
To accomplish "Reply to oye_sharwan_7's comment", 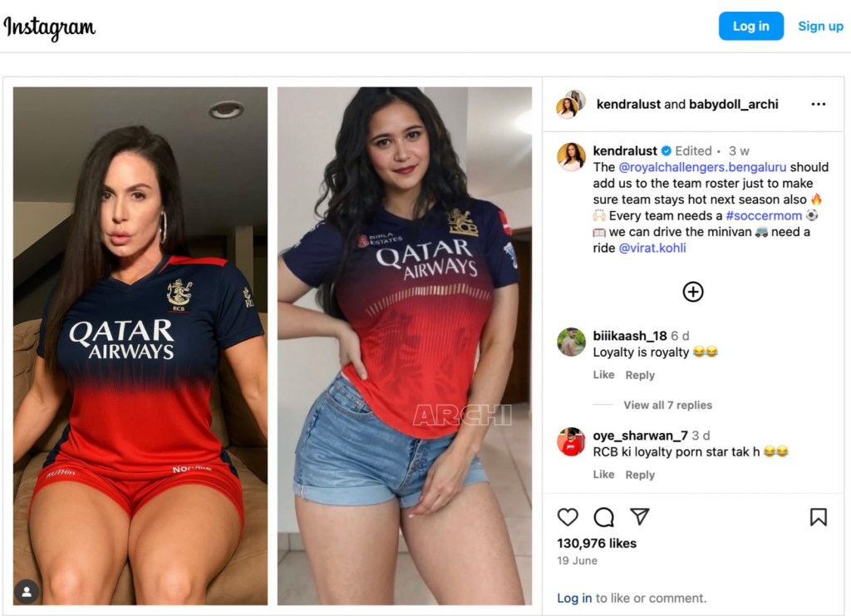I will 640,475.
